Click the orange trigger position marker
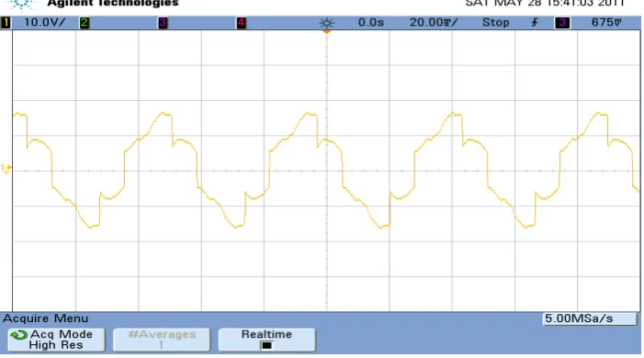This screenshot has width=644, height=358. point(327,31)
